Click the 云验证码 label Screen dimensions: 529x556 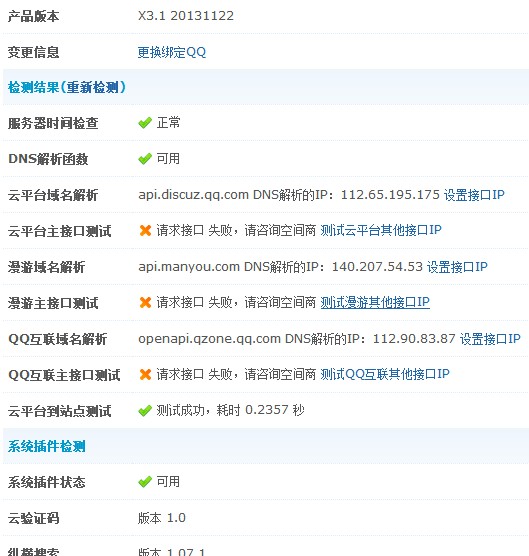click(x=33, y=518)
